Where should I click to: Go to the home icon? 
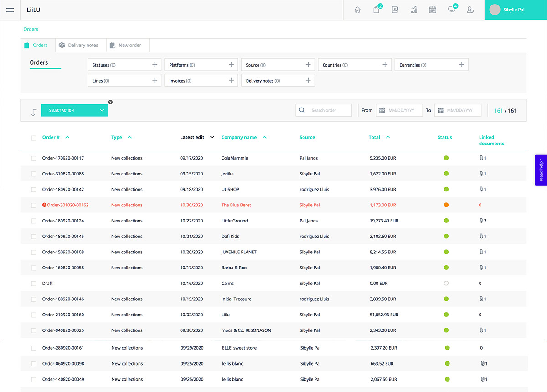[x=357, y=10]
